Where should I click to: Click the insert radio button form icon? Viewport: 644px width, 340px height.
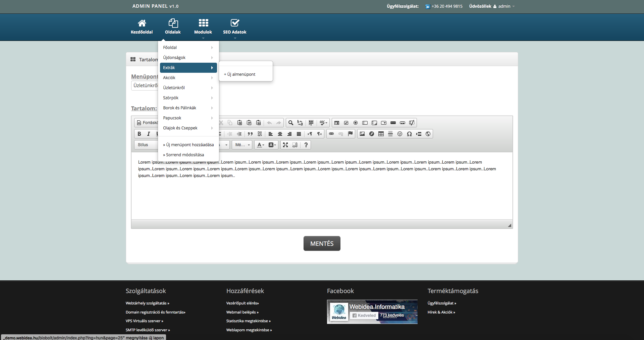coord(356,123)
